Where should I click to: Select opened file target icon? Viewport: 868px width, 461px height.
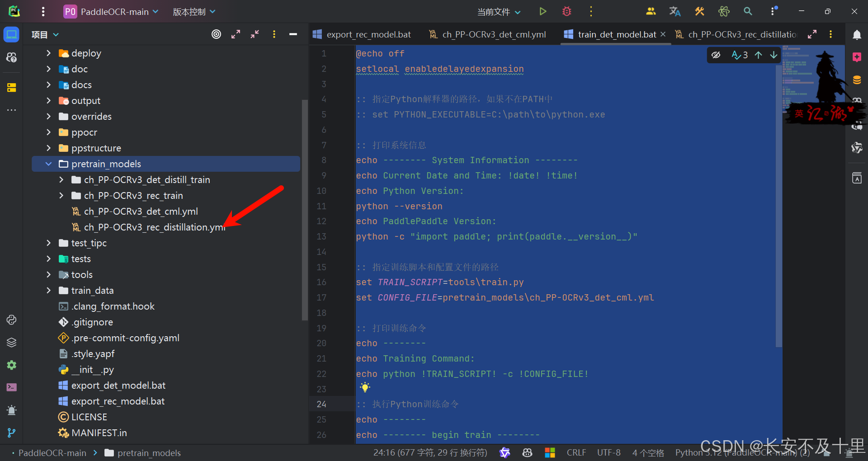click(217, 34)
